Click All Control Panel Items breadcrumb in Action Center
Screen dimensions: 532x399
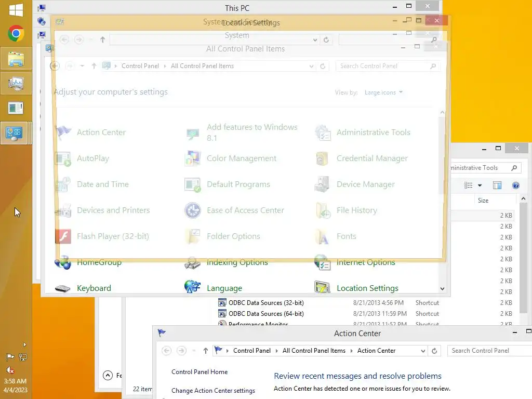314,351
